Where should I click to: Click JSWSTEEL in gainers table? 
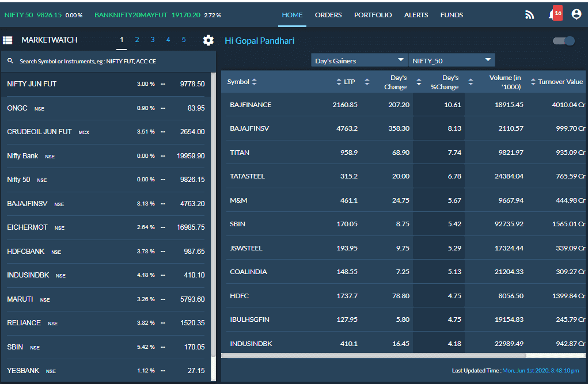click(246, 248)
